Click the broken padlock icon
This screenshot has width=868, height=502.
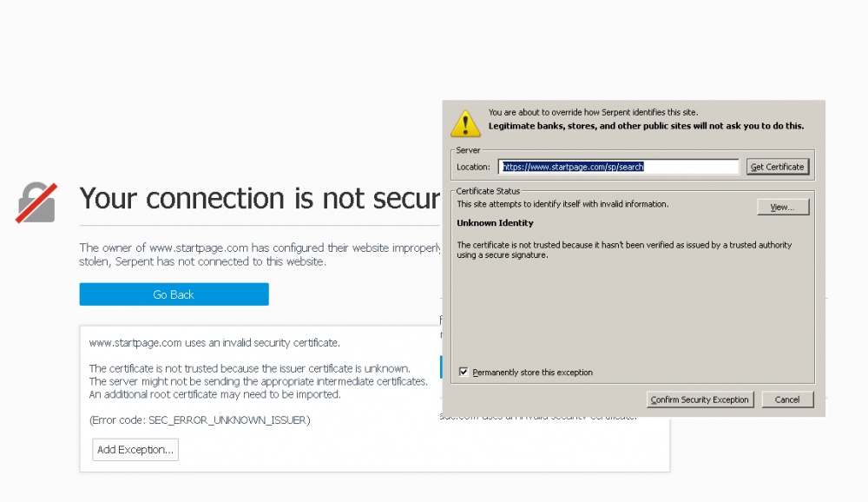click(x=36, y=202)
